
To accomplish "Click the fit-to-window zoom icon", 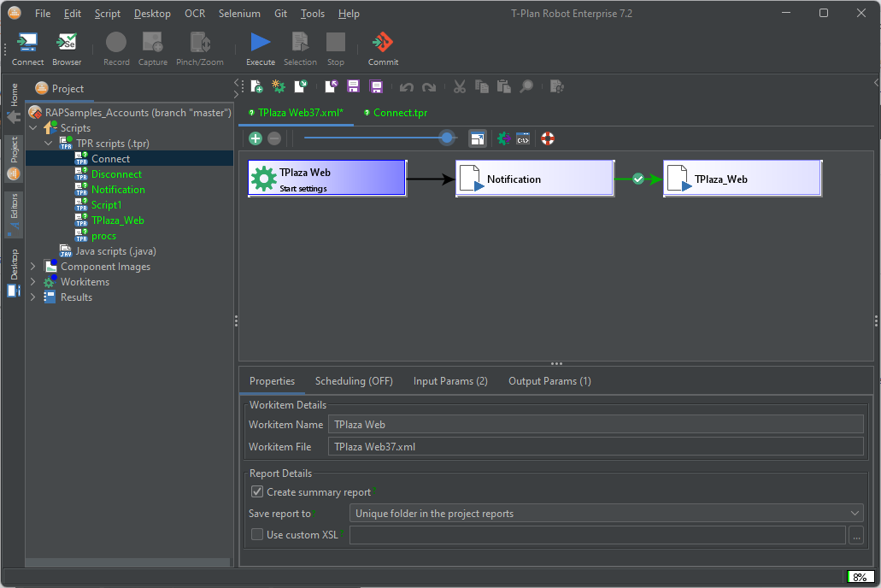I will (478, 138).
